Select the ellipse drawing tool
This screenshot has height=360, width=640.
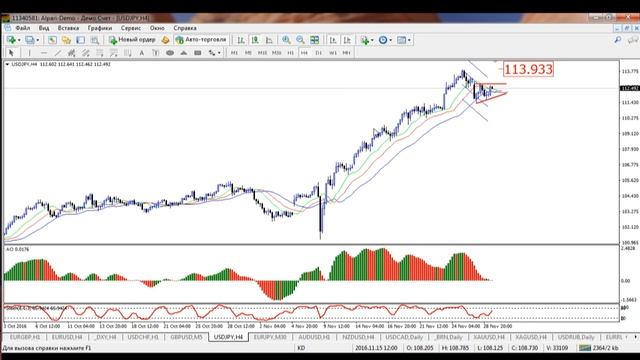tap(170, 53)
